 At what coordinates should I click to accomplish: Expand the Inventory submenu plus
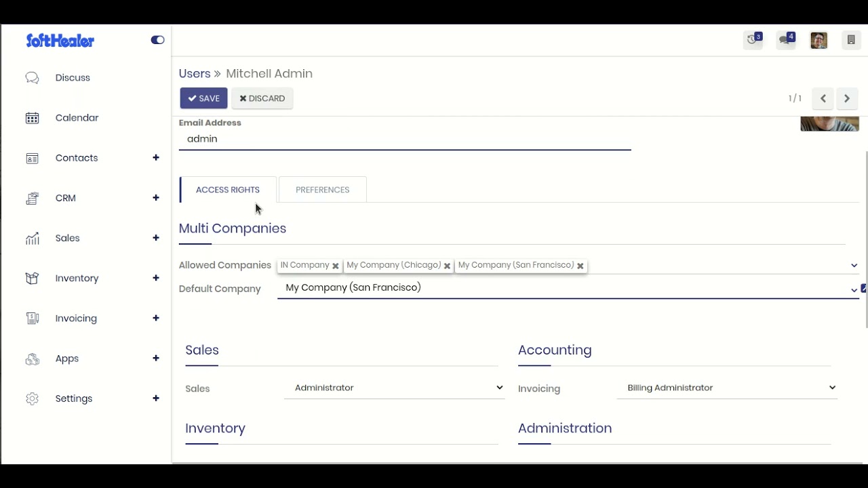[x=156, y=278]
